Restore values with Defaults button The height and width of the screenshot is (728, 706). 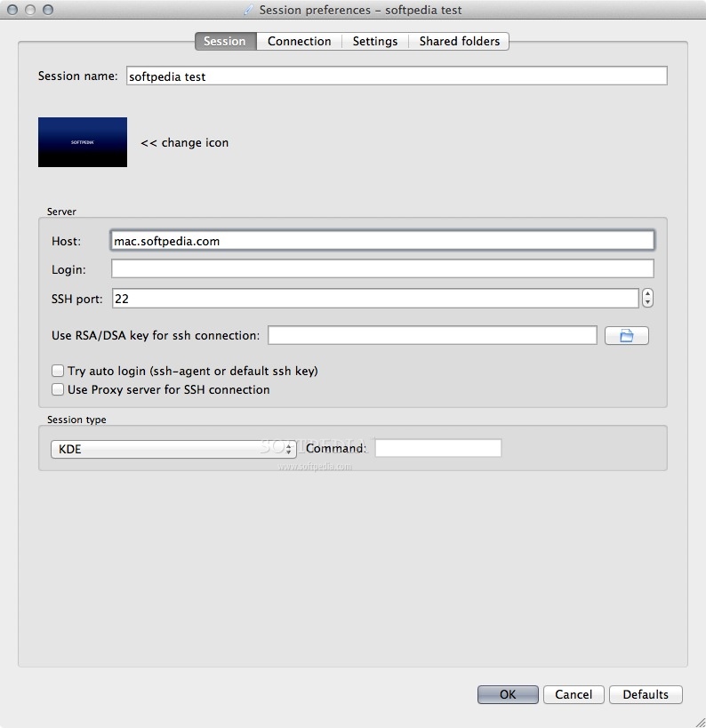[x=646, y=694]
